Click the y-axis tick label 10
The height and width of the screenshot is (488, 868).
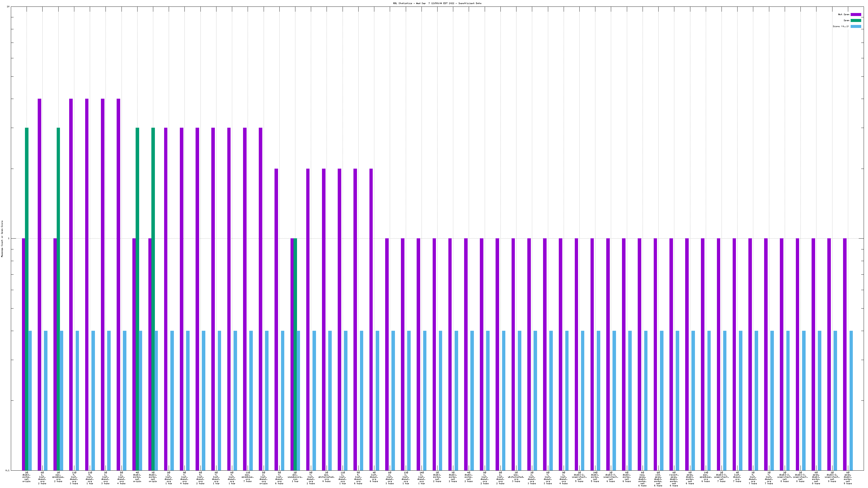[x=8, y=7]
